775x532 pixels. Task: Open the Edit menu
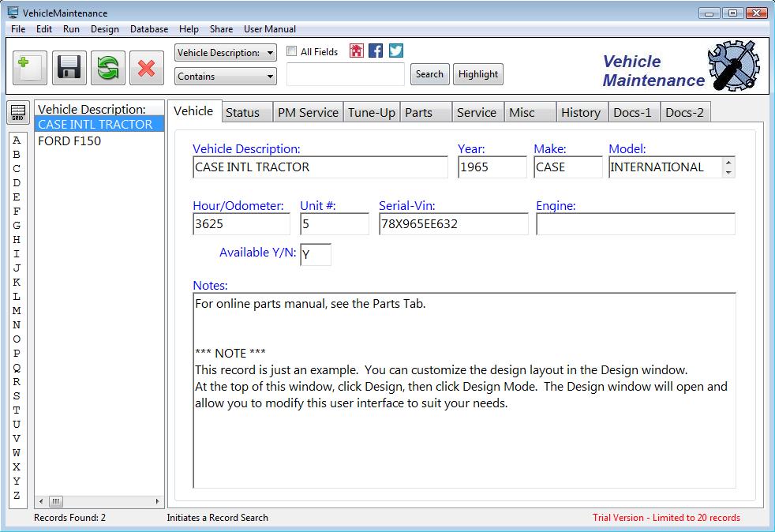pos(44,29)
